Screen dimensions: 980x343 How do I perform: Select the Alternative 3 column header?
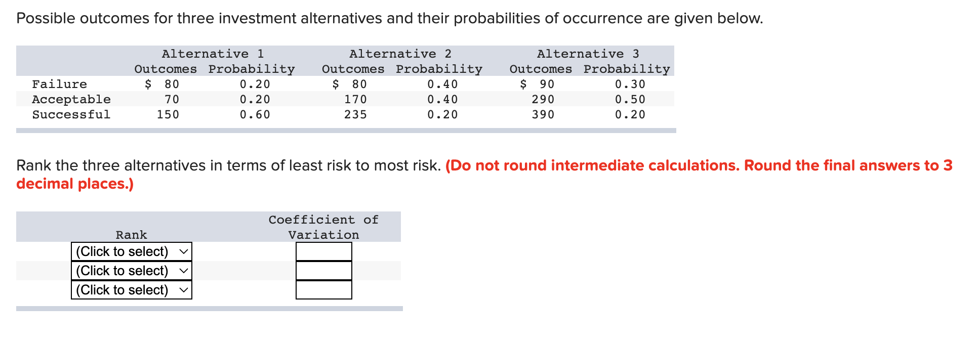coord(589,53)
